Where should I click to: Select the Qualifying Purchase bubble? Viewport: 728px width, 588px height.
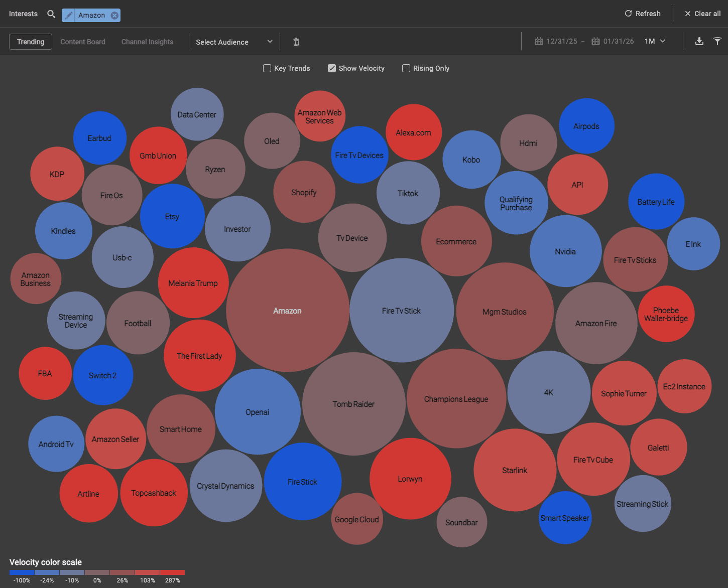coord(516,203)
